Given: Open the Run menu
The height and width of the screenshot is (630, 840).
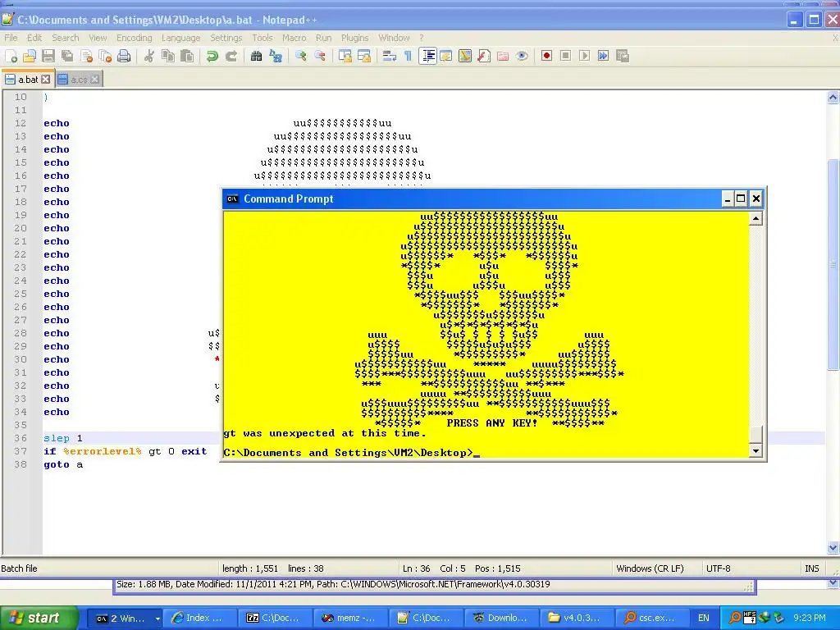Looking at the screenshot, I should [323, 38].
